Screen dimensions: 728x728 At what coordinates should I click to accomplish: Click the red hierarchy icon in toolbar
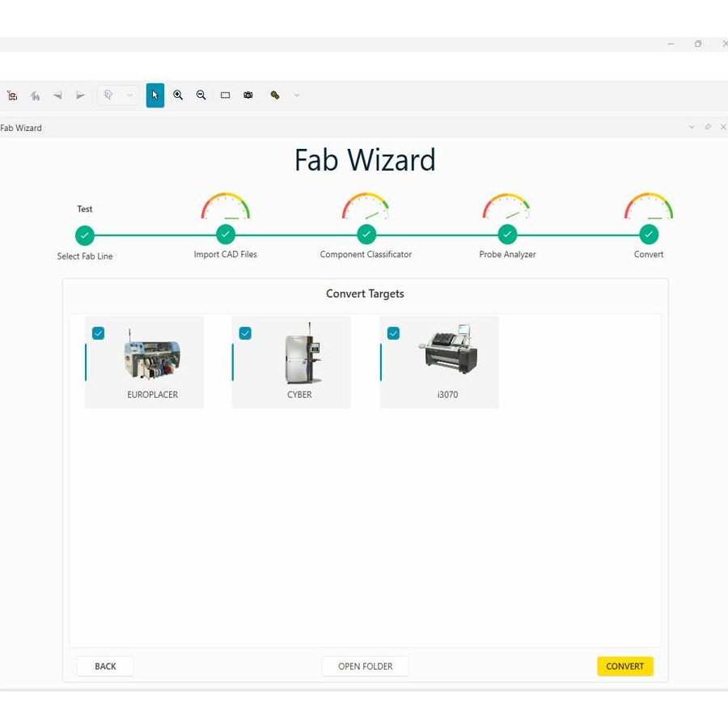pos(12,95)
